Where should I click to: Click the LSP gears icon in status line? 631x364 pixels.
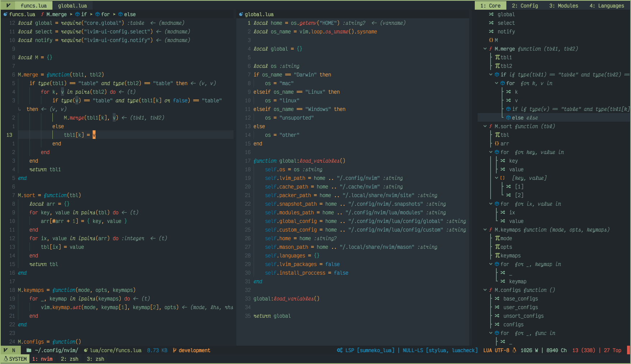(339, 350)
